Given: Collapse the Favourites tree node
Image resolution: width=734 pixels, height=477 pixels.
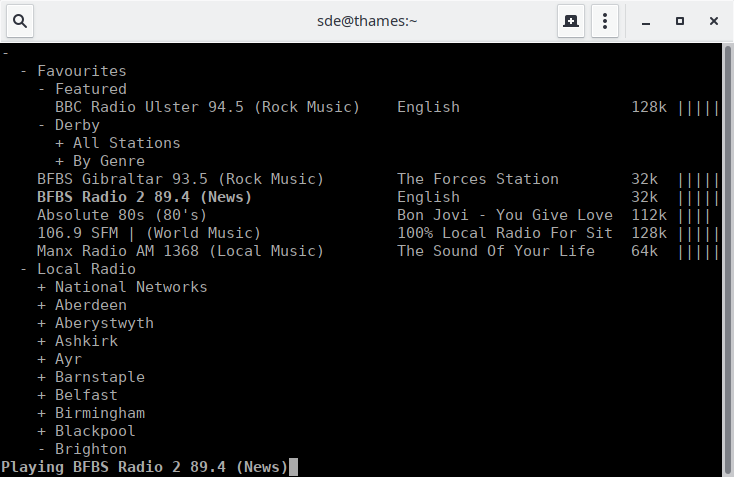Looking at the screenshot, I should coord(23,71).
